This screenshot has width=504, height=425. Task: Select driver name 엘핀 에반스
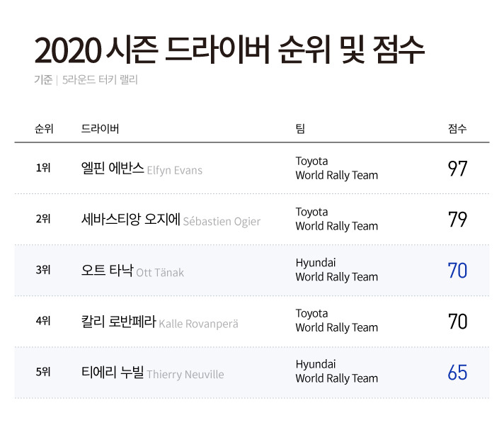[x=113, y=169]
